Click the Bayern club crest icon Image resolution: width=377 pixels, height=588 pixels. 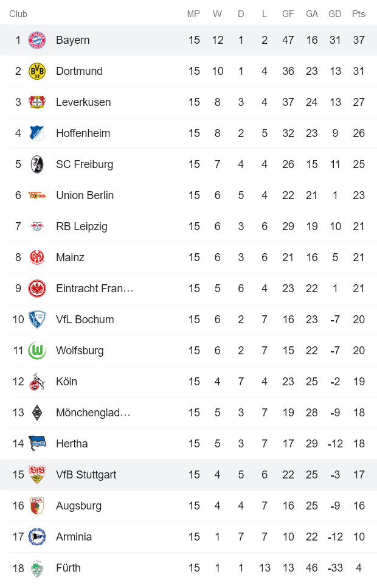click(36, 40)
